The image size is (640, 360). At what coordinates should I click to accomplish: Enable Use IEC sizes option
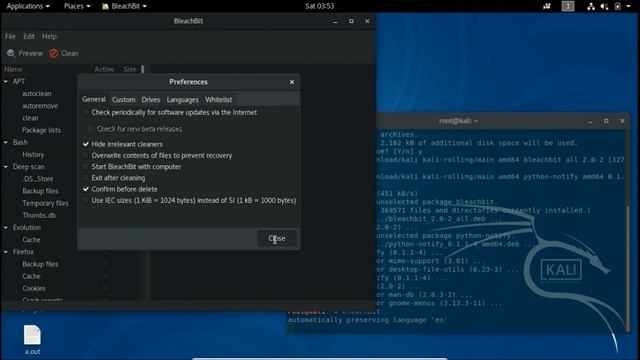(x=85, y=200)
